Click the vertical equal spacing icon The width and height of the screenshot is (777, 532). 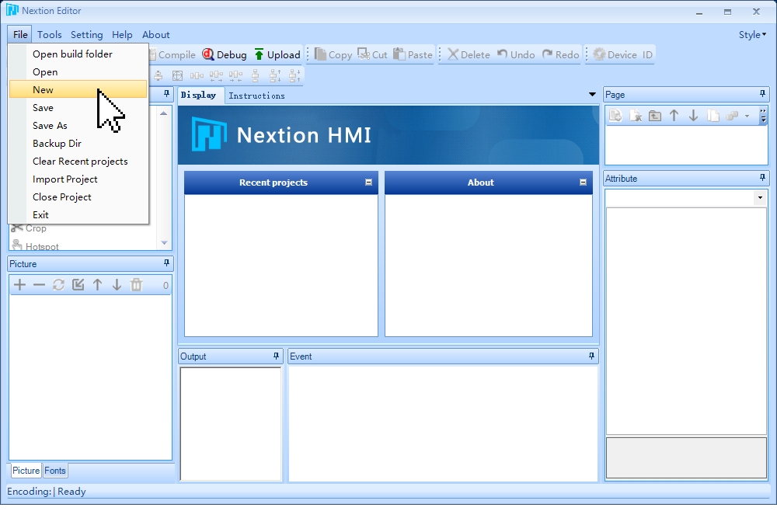coord(255,76)
